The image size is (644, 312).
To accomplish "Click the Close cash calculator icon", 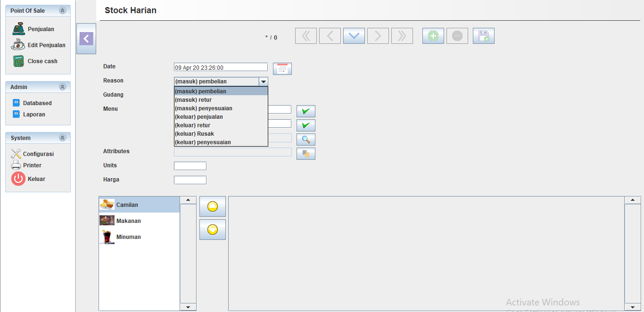I will point(18,61).
